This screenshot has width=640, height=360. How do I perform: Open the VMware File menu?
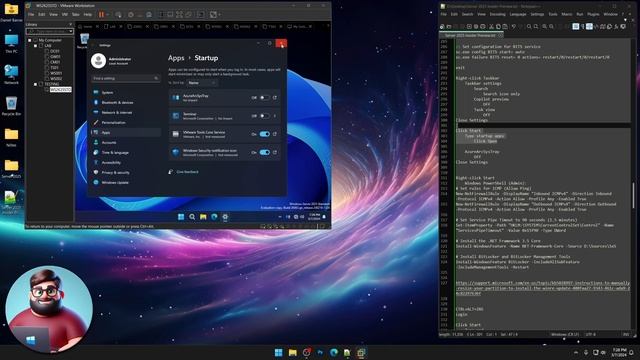pyautogui.click(x=31, y=15)
